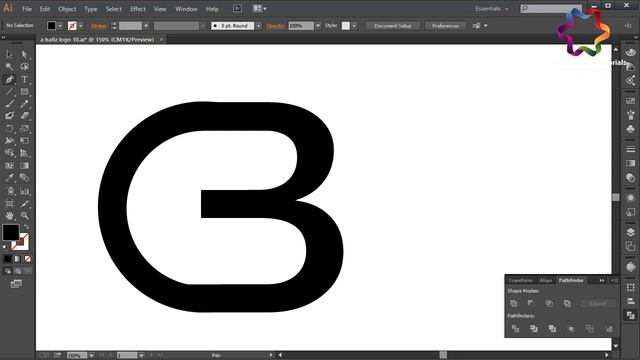Click Intersect shape mode in Pathfinder

[x=549, y=303]
